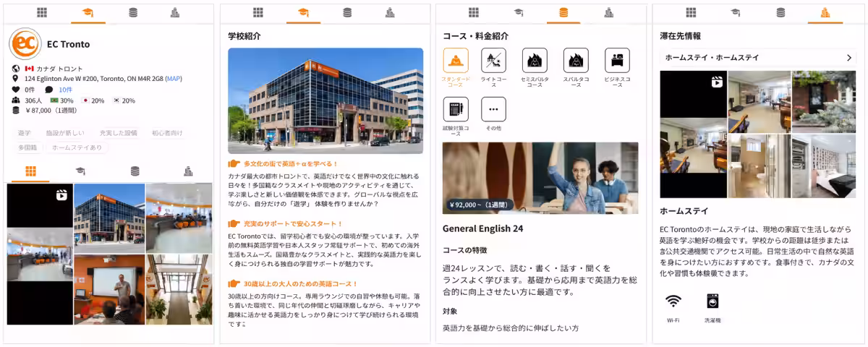Click the people icon beside 306人
The image size is (868, 347).
tap(16, 100)
